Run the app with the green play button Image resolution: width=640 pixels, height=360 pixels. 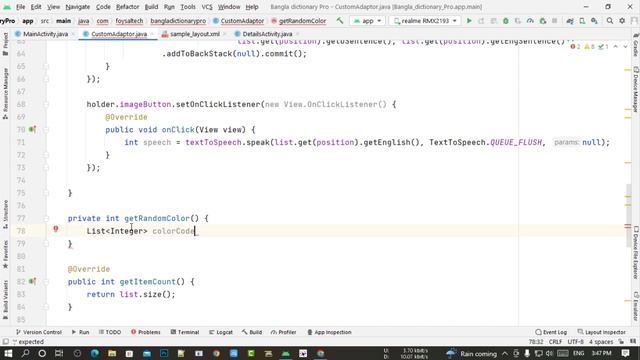point(469,20)
